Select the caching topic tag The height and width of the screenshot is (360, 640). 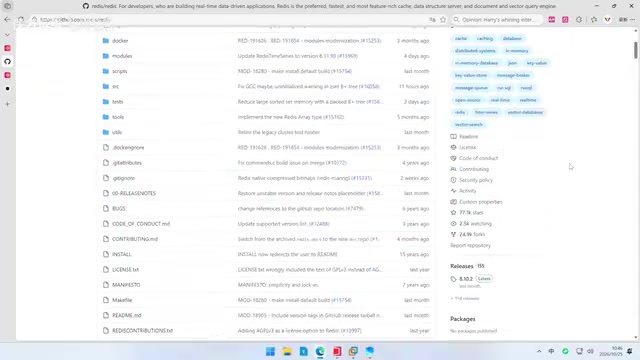(x=484, y=38)
